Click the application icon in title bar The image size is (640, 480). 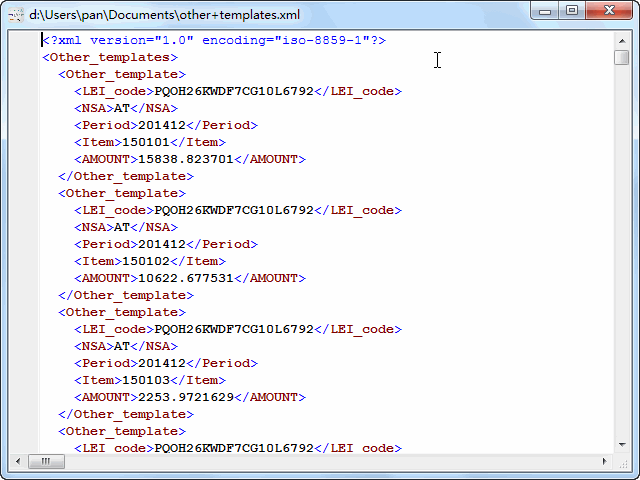pyautogui.click(x=16, y=15)
